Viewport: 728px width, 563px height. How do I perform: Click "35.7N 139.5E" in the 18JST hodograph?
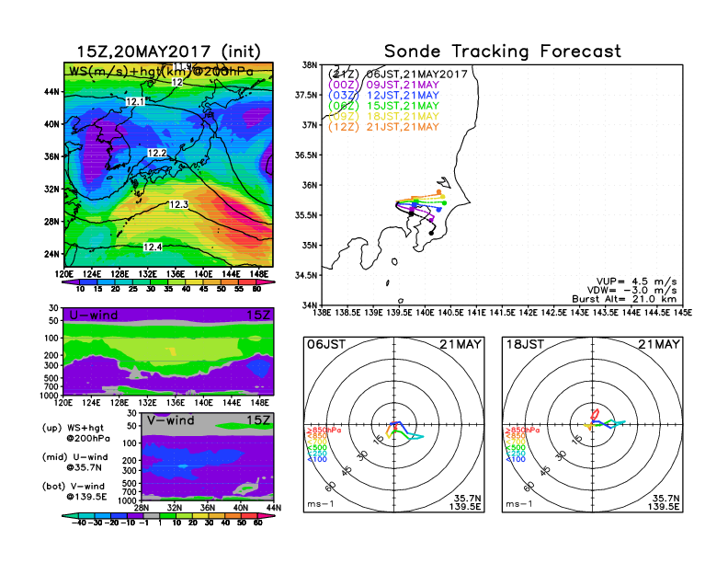[x=664, y=502]
